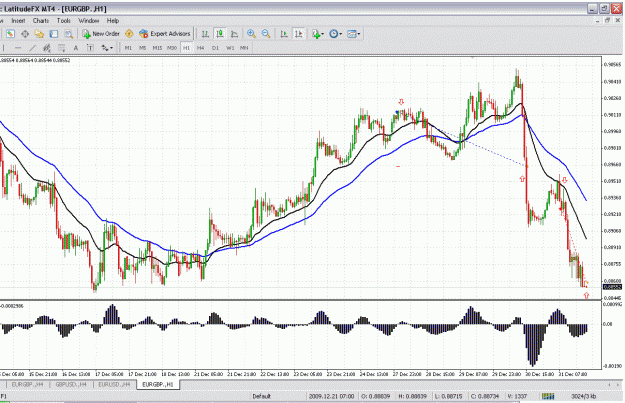Switch to the GBPUSD.,H4 chart tab
The width and height of the screenshot is (625, 403).
pyautogui.click(x=71, y=385)
